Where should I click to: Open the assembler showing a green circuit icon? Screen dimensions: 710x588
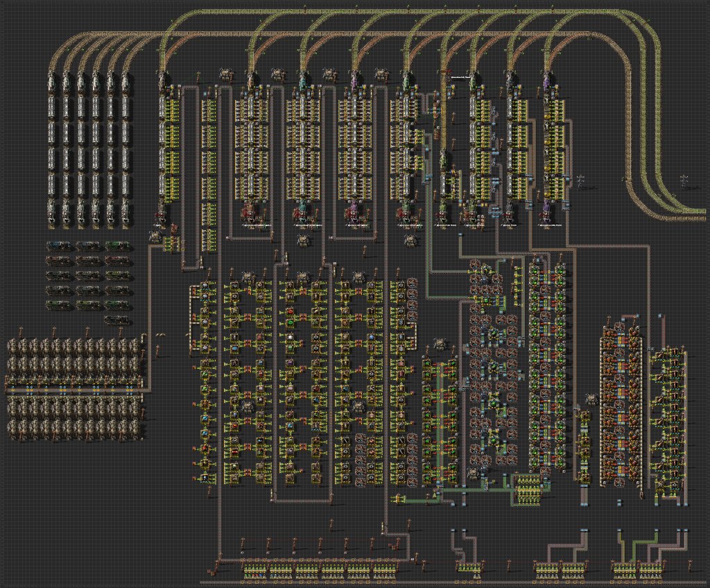290,322
